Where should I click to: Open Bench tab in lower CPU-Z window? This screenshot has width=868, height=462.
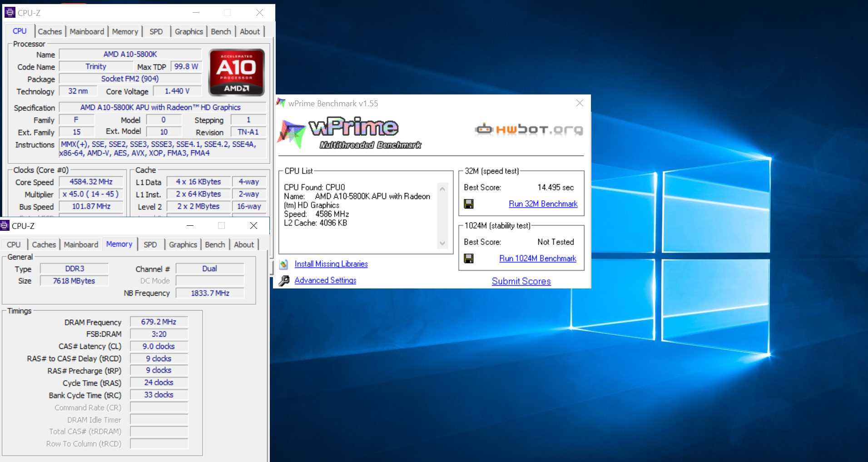tap(215, 244)
